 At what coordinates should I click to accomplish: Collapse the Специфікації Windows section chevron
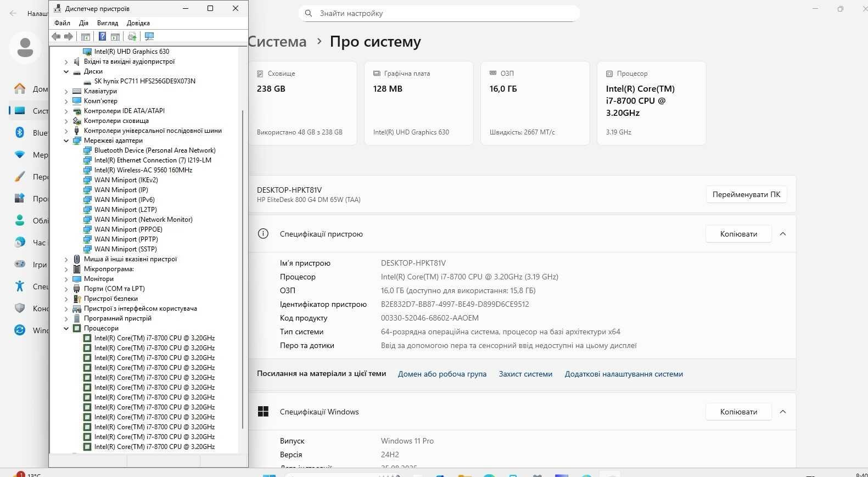783,412
